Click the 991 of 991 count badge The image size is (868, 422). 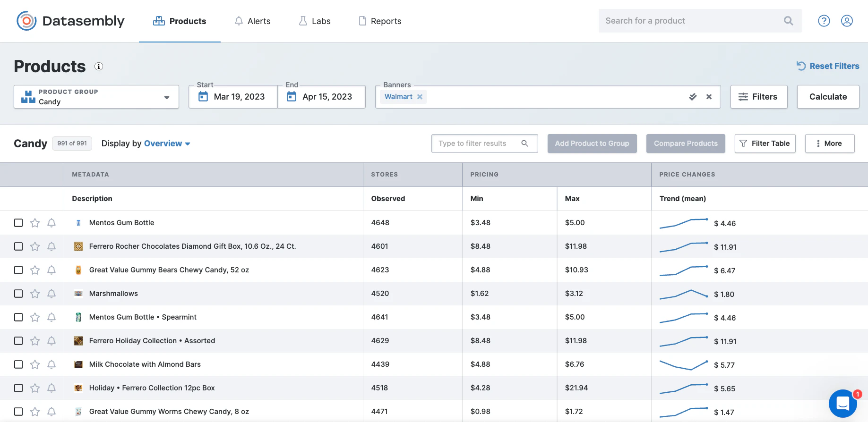click(x=72, y=143)
